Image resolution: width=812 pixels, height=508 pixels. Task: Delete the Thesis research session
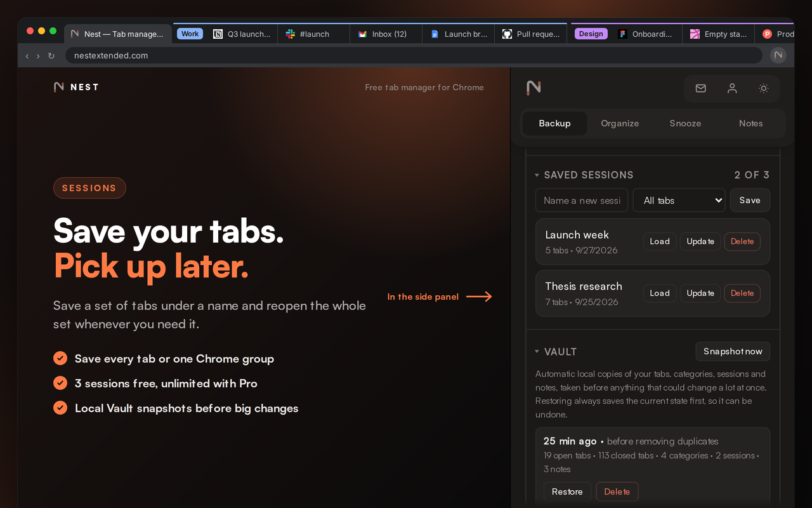click(742, 293)
